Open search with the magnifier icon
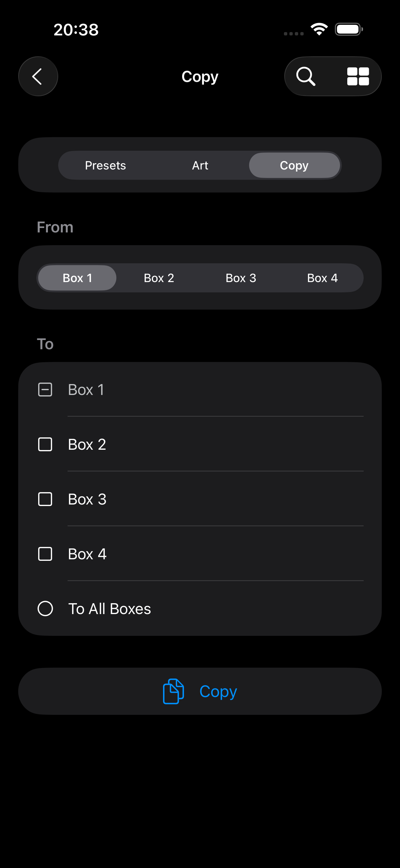 click(305, 77)
